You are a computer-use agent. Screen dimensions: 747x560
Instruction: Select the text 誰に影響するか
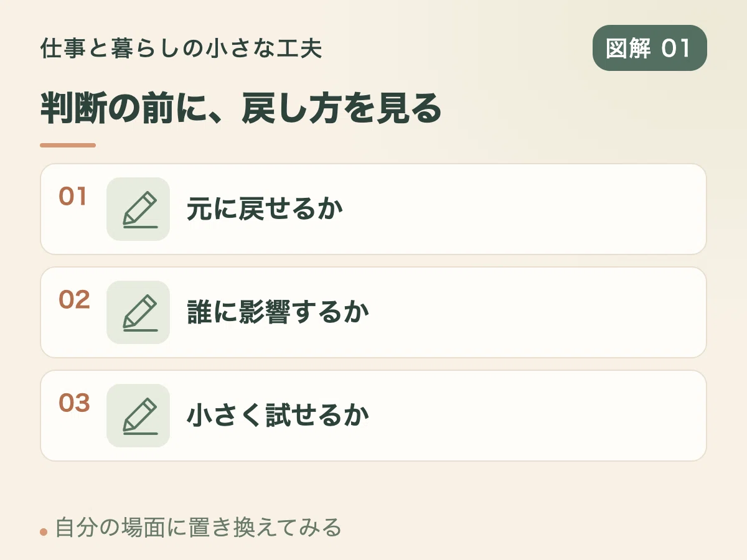[x=278, y=313]
